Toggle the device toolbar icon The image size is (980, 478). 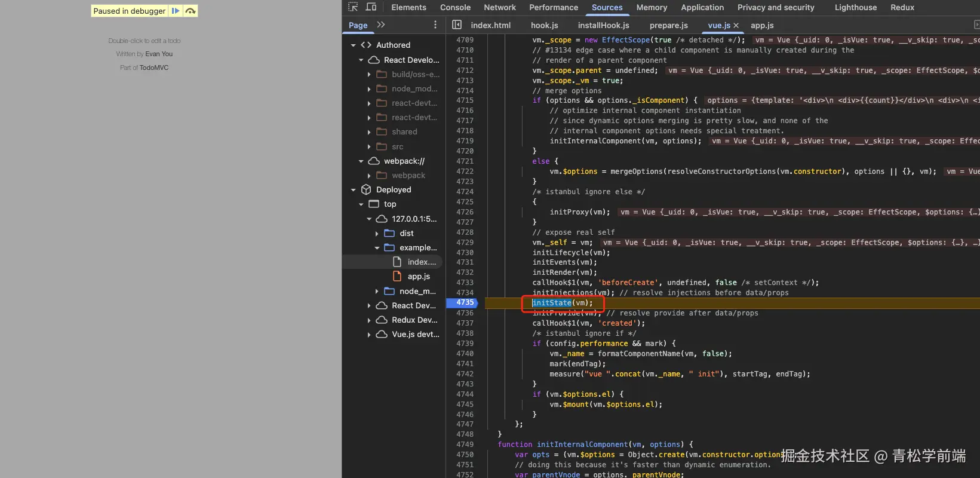[371, 7]
